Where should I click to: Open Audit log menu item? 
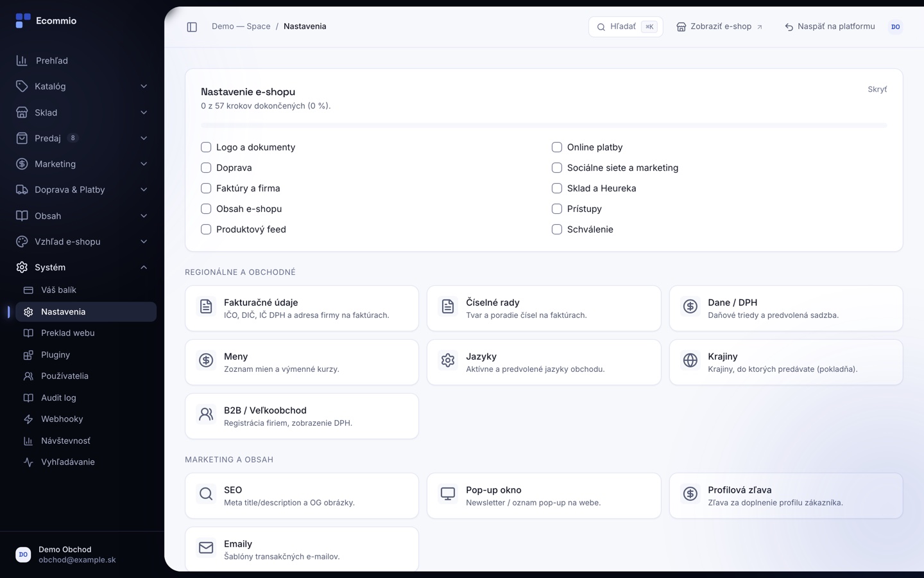pyautogui.click(x=86, y=398)
